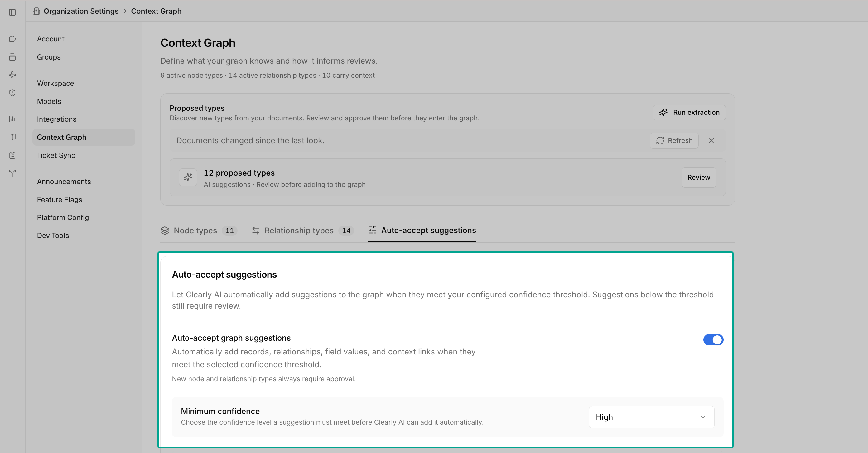This screenshot has height=453, width=868.
Task: Click the building icon beside Organization Settings
Action: coord(36,11)
